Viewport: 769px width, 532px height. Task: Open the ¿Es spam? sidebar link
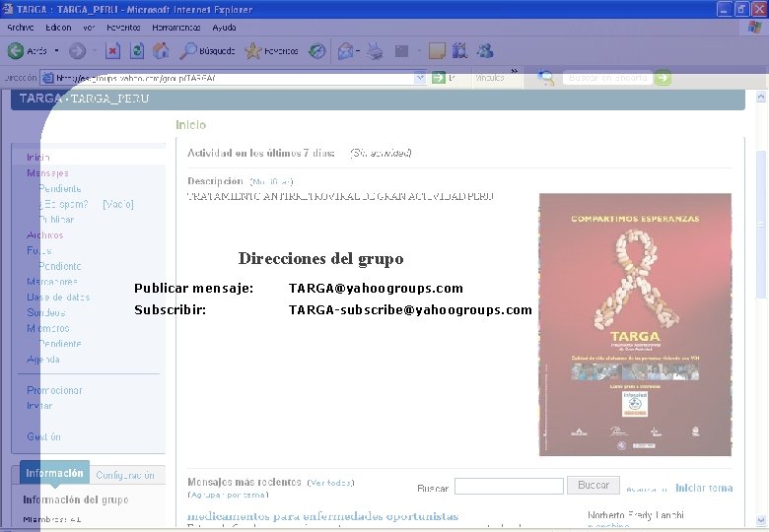tap(64, 204)
